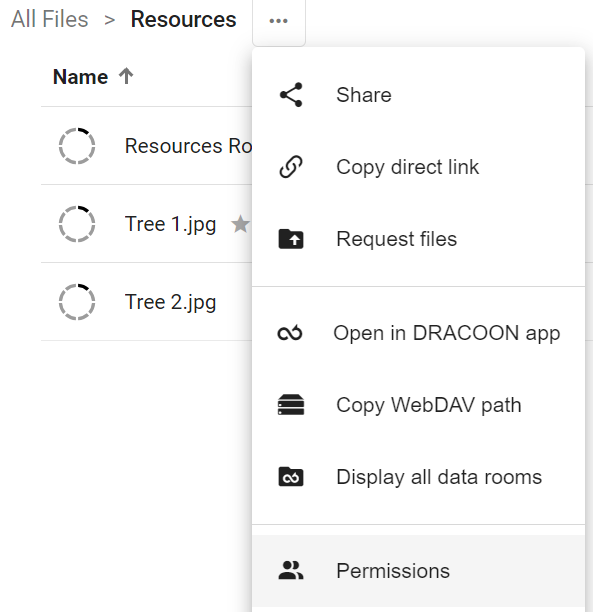Click the Permissions people icon

pyautogui.click(x=291, y=570)
